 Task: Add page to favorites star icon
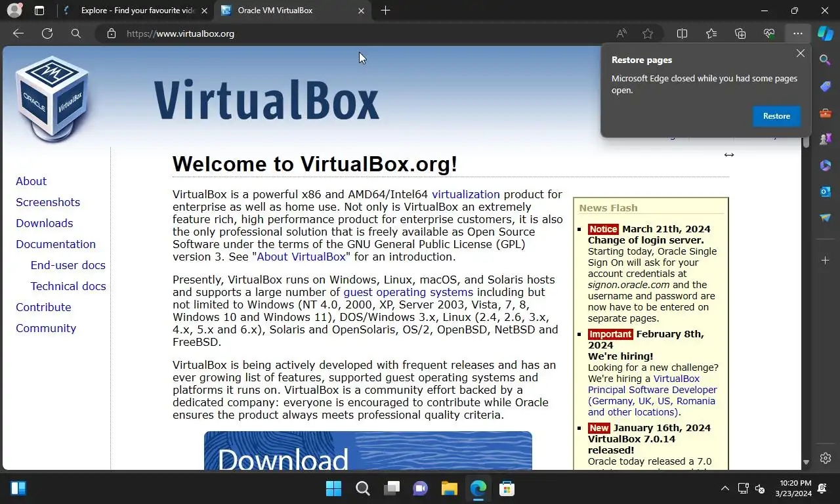tap(648, 33)
